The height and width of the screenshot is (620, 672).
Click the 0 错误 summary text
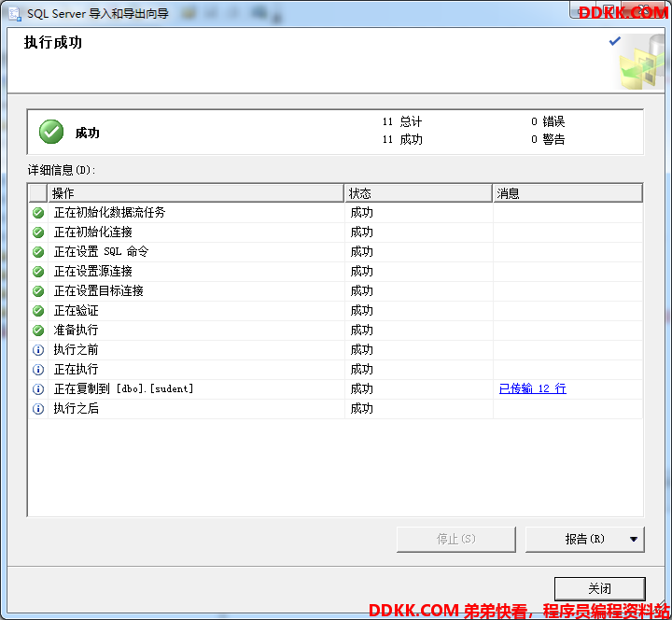tap(548, 121)
